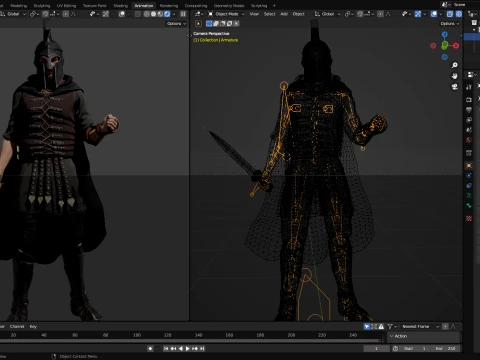Screen dimensions: 480x360
Task: Click the zoom magnifier viewport icon
Action: click(x=455, y=65)
